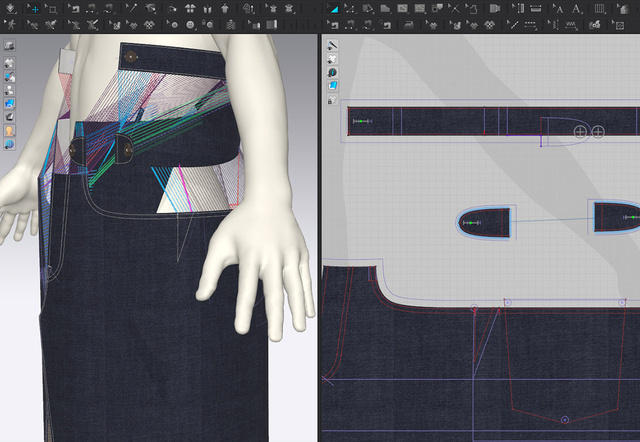
Task: Click the rightmost buttonhole crosshair marker on waistband
Action: point(598,131)
